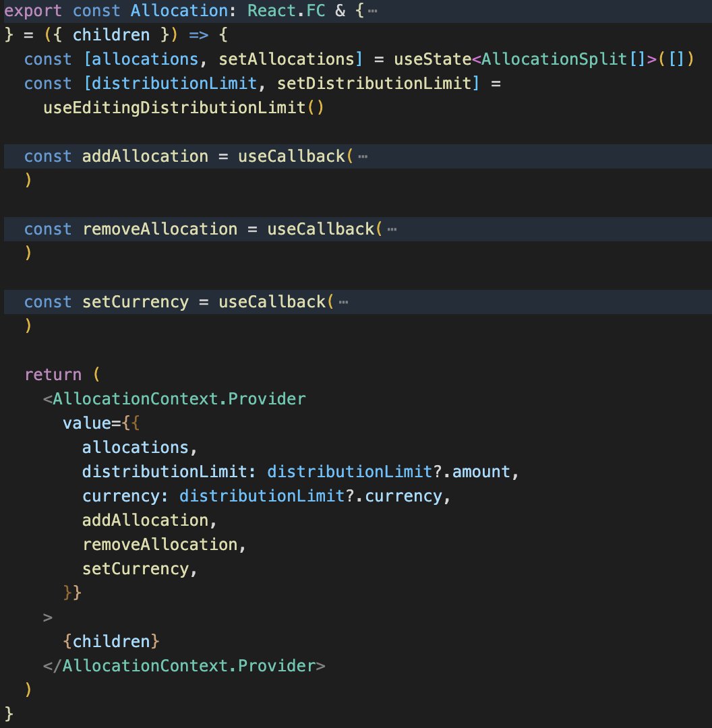Click the 'export' keyword
Screen dimensions: 712x728
click(x=33, y=11)
